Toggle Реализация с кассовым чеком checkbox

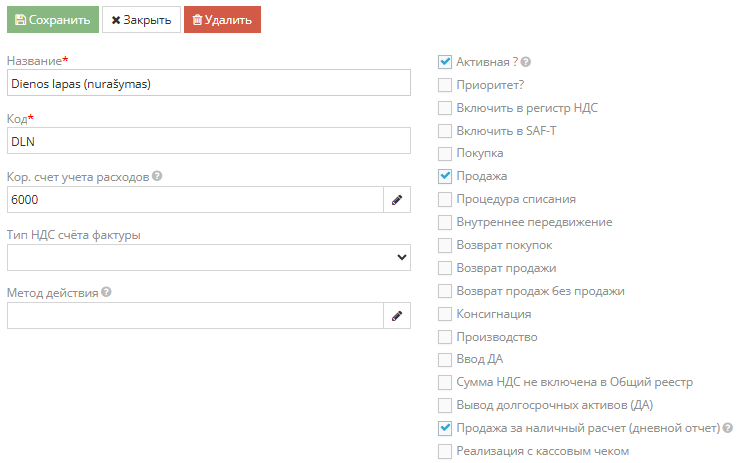click(445, 451)
